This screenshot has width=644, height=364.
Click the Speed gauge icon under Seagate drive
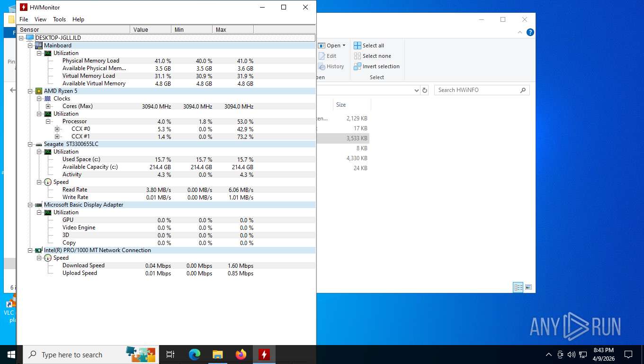(x=48, y=182)
